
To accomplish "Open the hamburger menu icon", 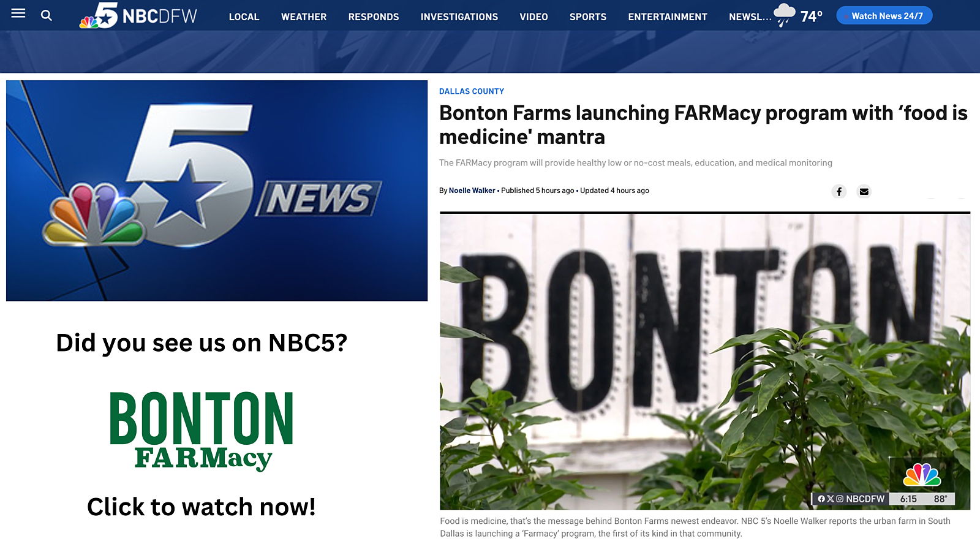I will point(18,13).
